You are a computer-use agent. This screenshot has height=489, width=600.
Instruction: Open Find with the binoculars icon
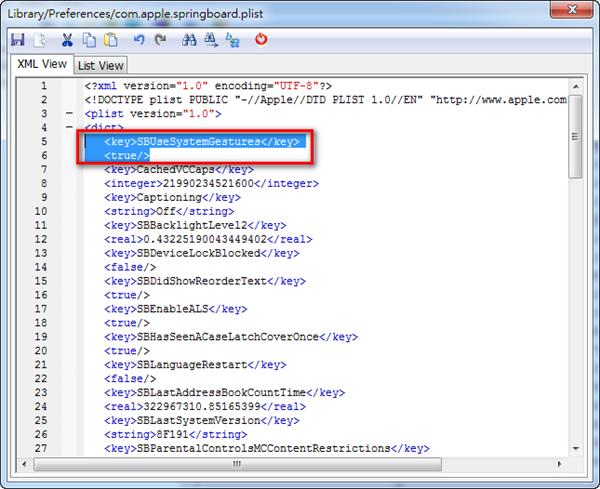tap(189, 39)
